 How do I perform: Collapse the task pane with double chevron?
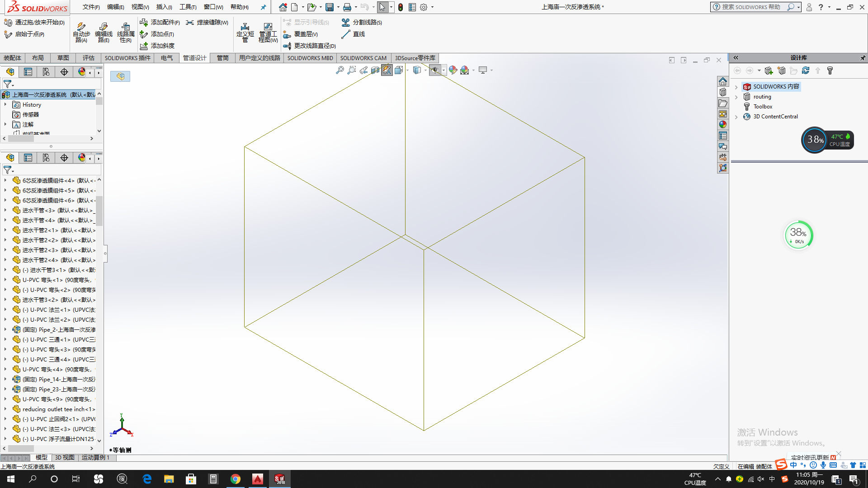tap(736, 58)
